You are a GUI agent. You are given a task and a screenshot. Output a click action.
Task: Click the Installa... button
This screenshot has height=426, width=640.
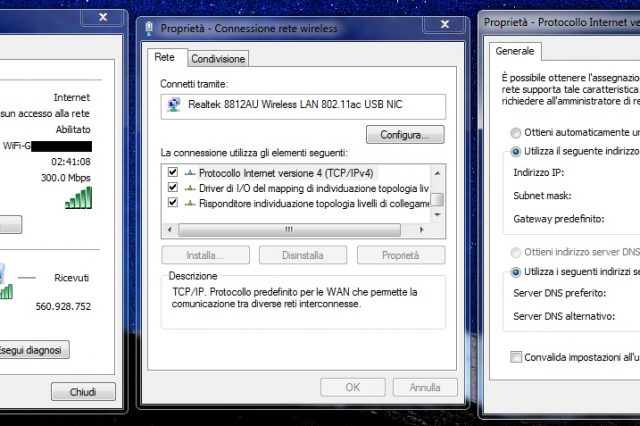(x=205, y=255)
